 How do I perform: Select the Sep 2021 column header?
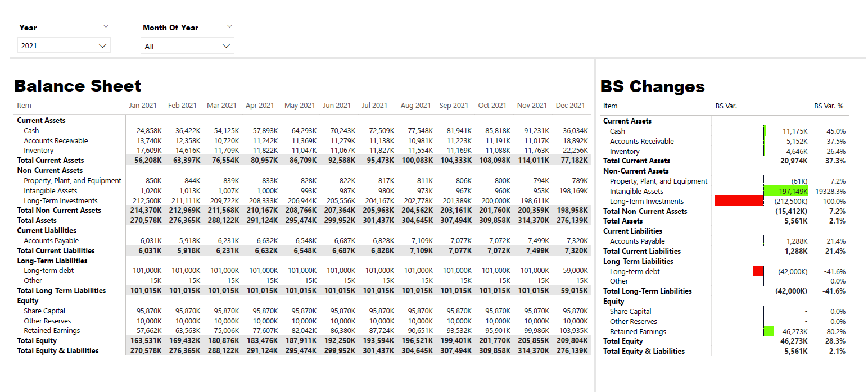click(x=454, y=105)
